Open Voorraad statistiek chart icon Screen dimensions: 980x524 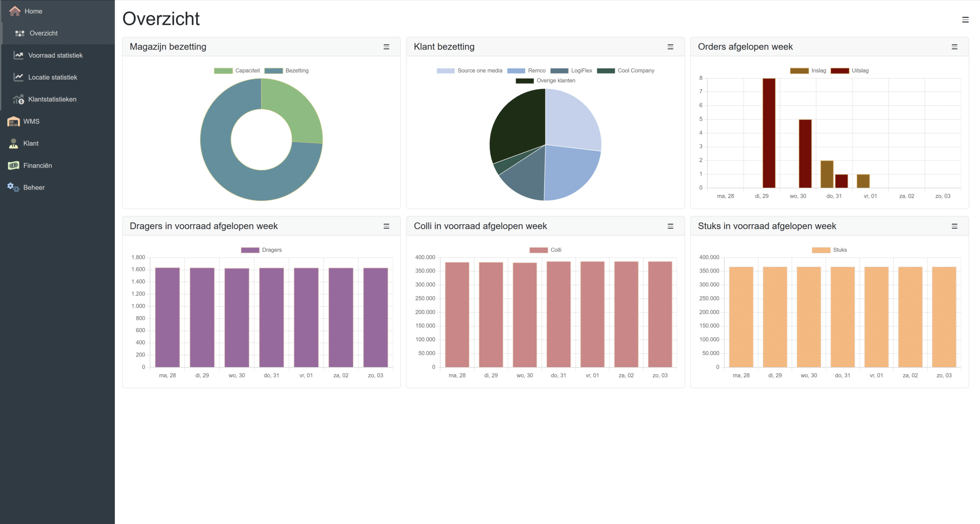(x=18, y=55)
